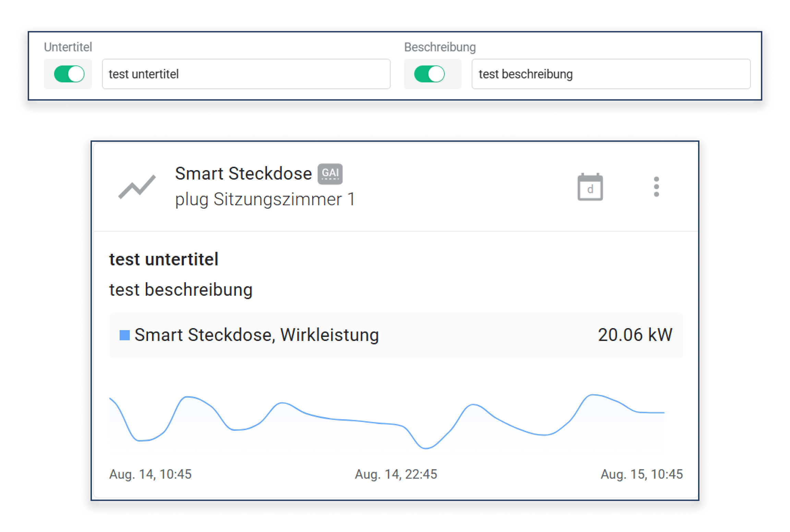Click the Untertitel text input field
790x532 pixels.
click(246, 74)
